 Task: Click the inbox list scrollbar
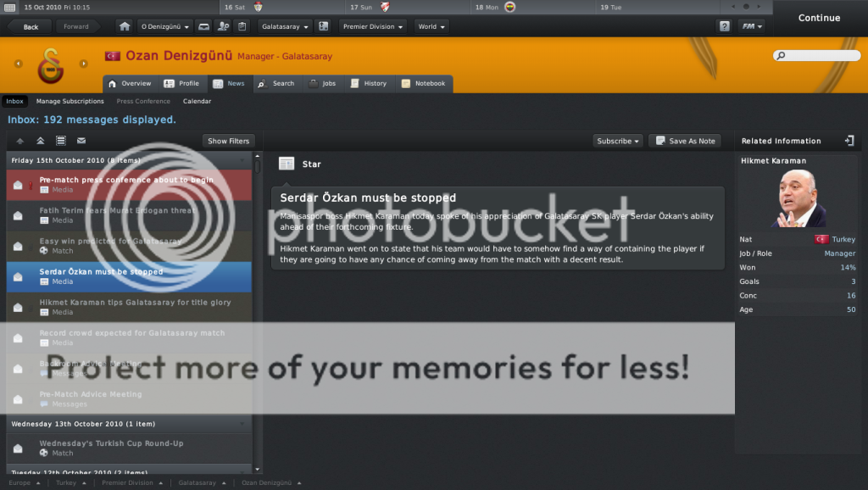258,167
